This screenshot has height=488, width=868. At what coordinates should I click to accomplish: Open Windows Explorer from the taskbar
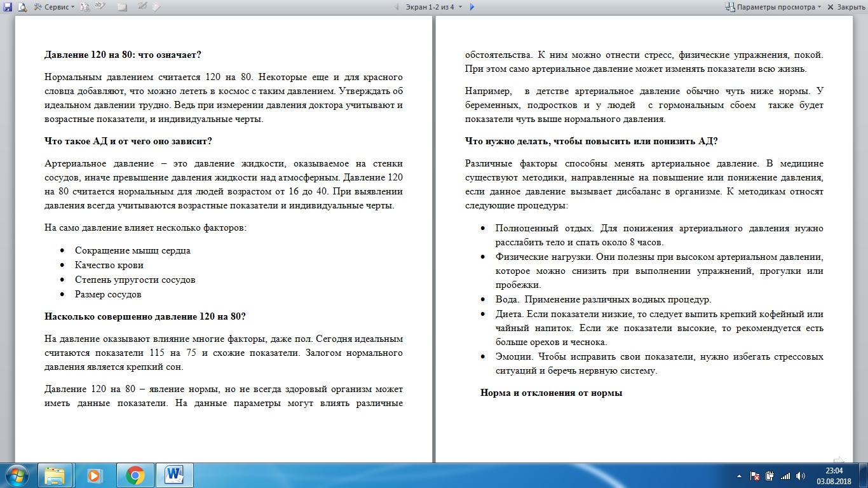[55, 475]
